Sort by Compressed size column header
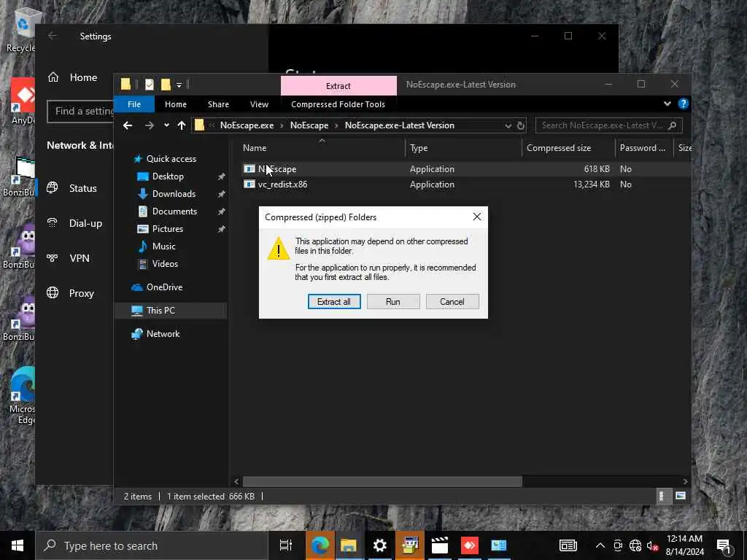Image resolution: width=747 pixels, height=560 pixels. (x=568, y=147)
